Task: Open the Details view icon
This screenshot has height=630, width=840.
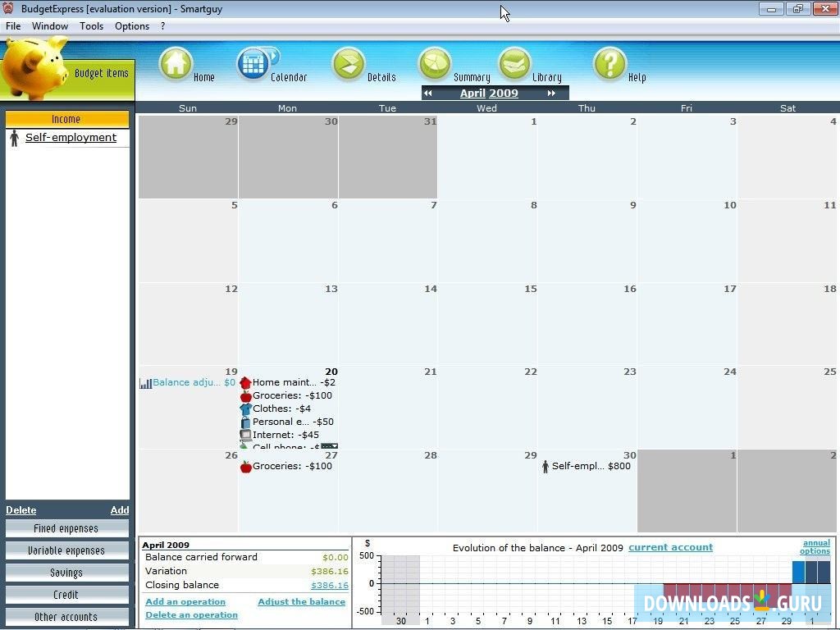Action: (x=349, y=64)
